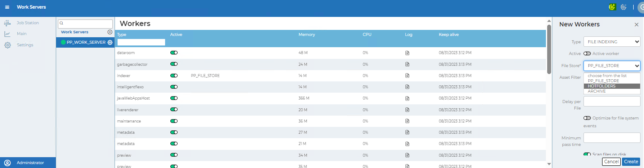Open Job Station from the sidebar
Viewport: 644px width, 168px height.
pyautogui.click(x=28, y=23)
